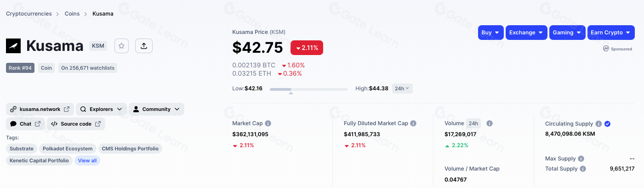This screenshot has height=188, width=644.
Task: Open the Buy dropdown
Action: tap(490, 33)
